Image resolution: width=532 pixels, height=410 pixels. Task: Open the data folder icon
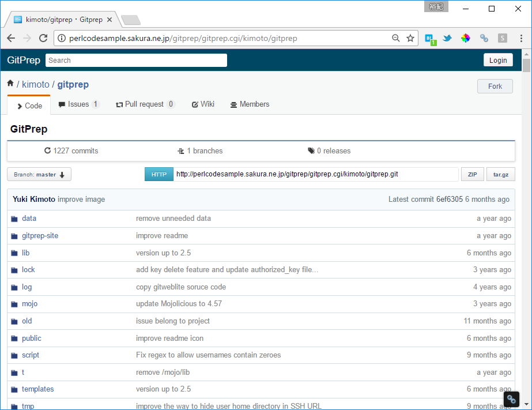tap(14, 219)
